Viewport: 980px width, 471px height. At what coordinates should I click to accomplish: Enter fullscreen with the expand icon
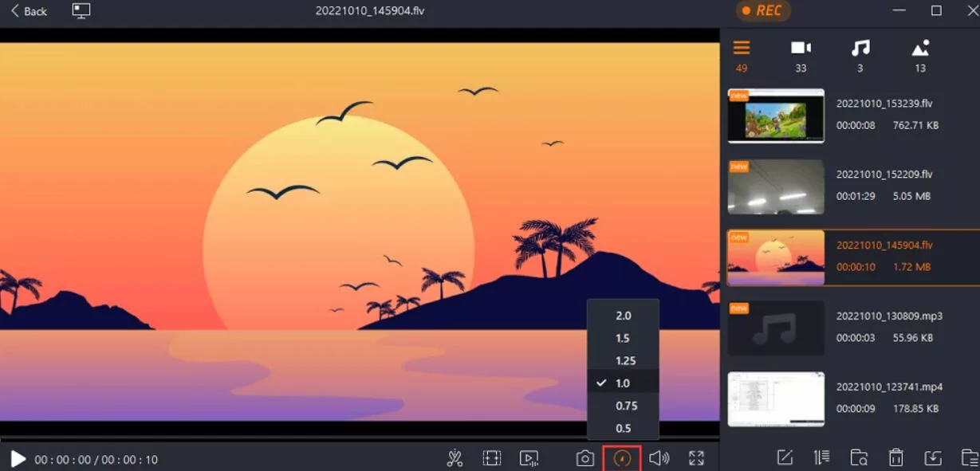(696, 458)
